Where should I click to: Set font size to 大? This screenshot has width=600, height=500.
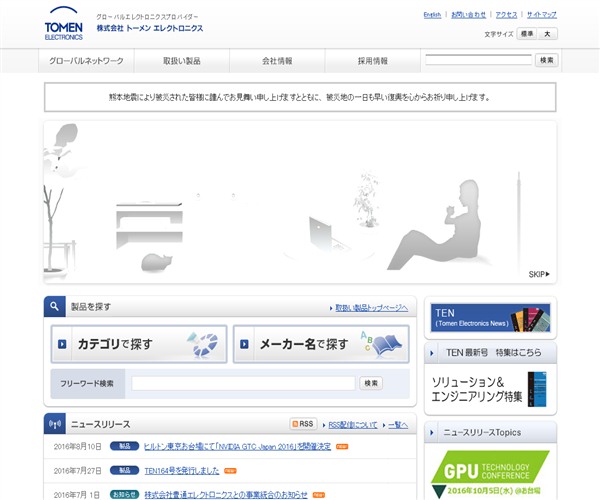pyautogui.click(x=548, y=34)
